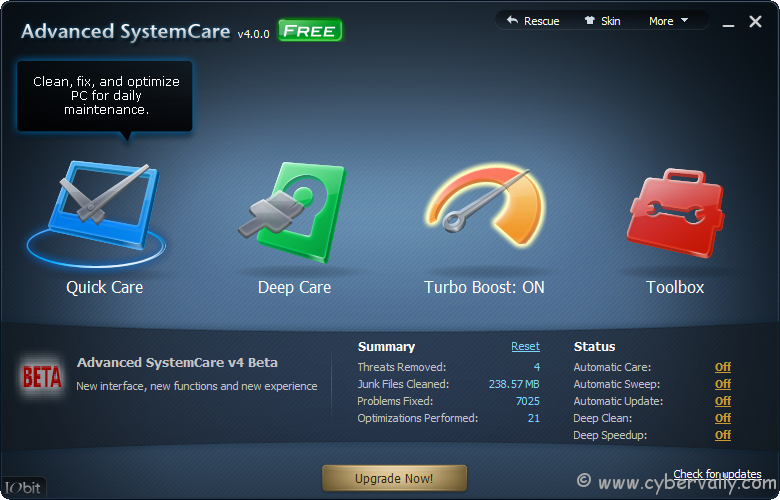Click the Turbo Boost: ON label

tap(484, 287)
